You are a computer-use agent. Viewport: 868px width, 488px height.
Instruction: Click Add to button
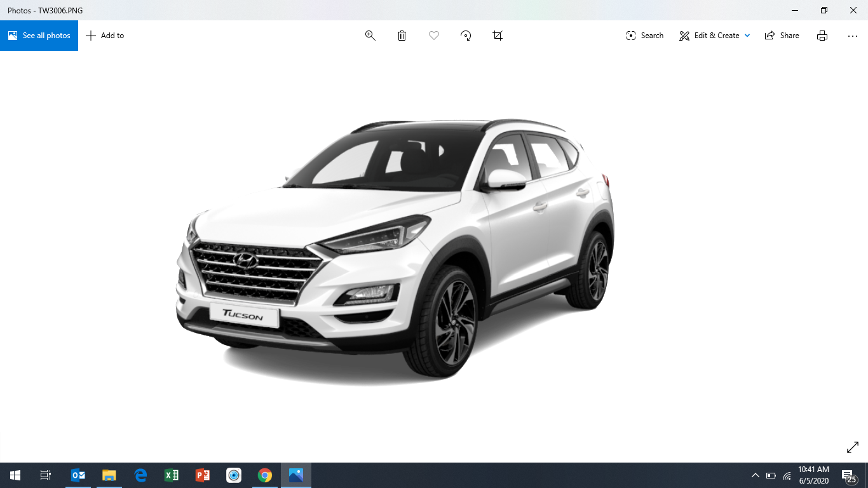coord(105,36)
